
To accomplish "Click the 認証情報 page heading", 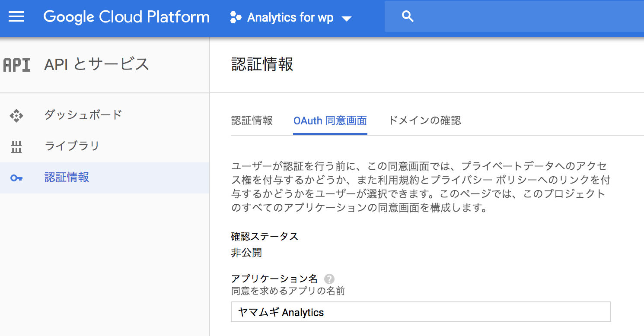I will 262,64.
